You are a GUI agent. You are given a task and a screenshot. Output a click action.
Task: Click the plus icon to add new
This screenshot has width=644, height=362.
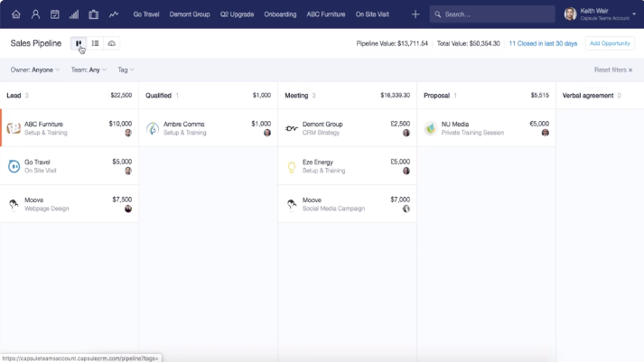[x=415, y=14]
